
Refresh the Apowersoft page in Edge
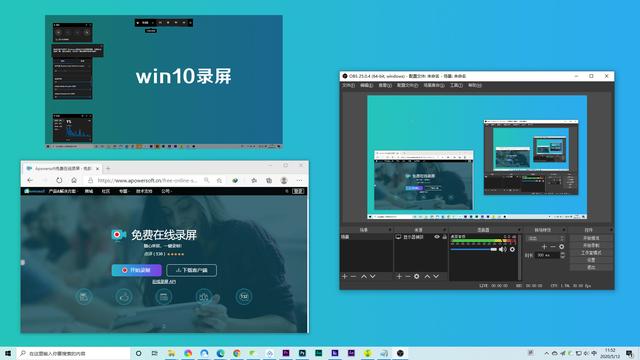tap(59, 180)
